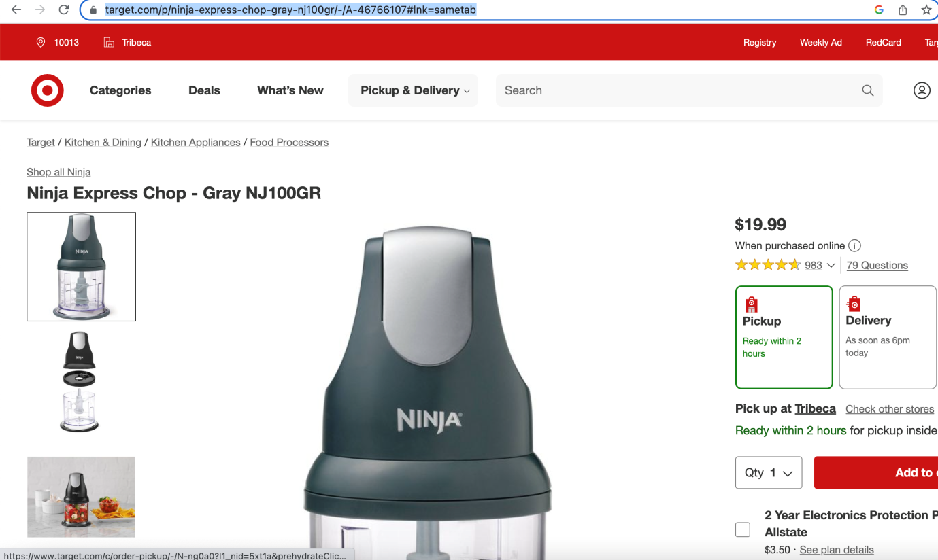Screen dimensions: 938x560
Task: Select the Delivery fulfillment option
Action: click(888, 337)
